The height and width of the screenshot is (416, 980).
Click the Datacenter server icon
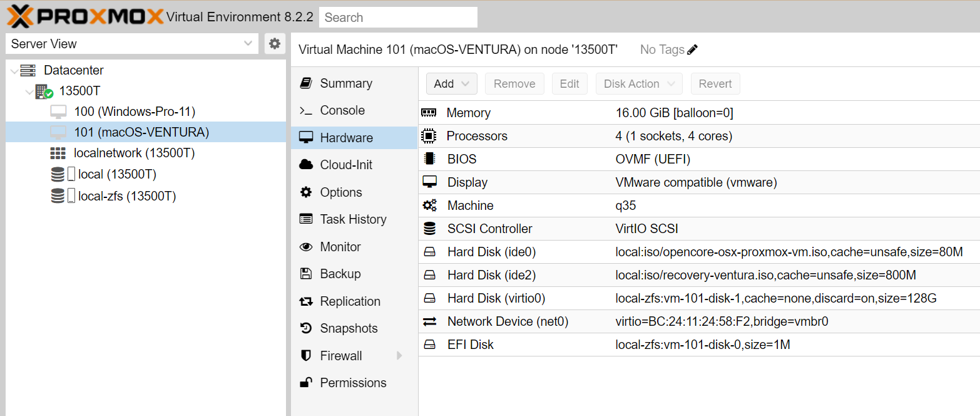28,70
